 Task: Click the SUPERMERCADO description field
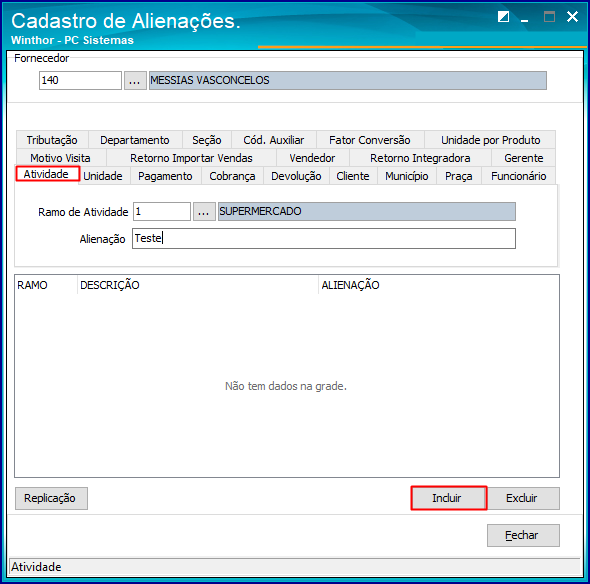pyautogui.click(x=367, y=211)
